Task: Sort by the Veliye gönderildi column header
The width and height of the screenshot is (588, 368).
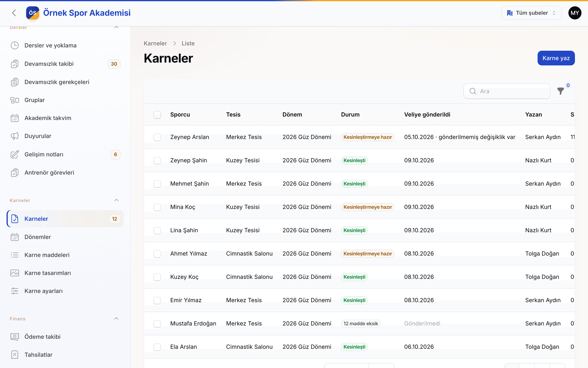Action: tap(427, 115)
